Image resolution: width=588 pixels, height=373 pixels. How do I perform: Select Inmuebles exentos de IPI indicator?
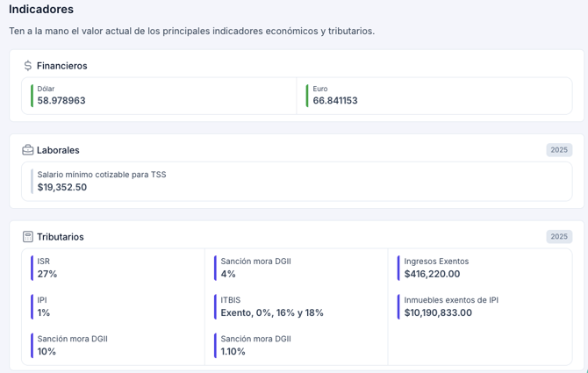pyautogui.click(x=451, y=306)
